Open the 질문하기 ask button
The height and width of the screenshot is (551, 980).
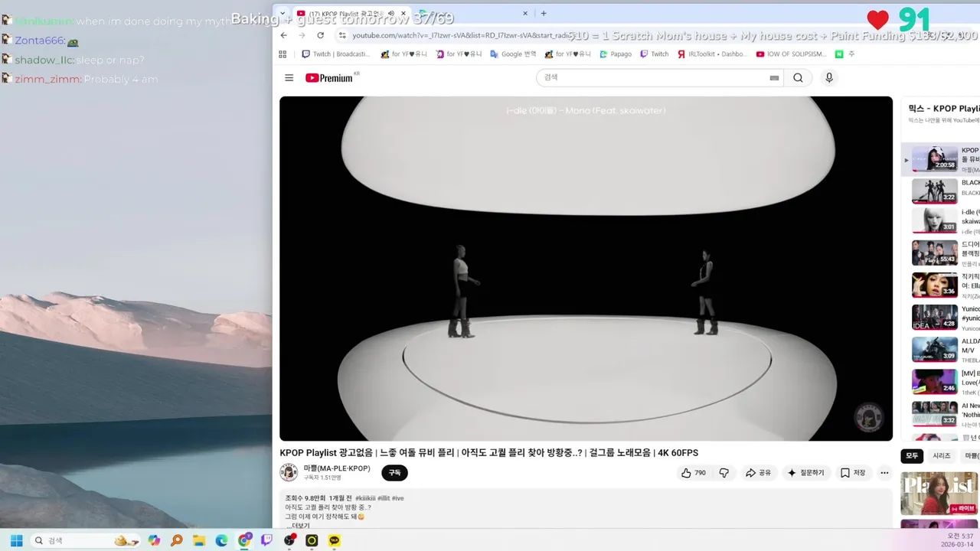click(806, 473)
